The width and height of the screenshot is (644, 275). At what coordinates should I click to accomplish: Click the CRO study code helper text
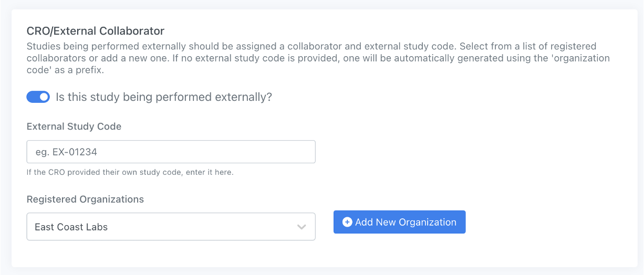click(x=130, y=172)
